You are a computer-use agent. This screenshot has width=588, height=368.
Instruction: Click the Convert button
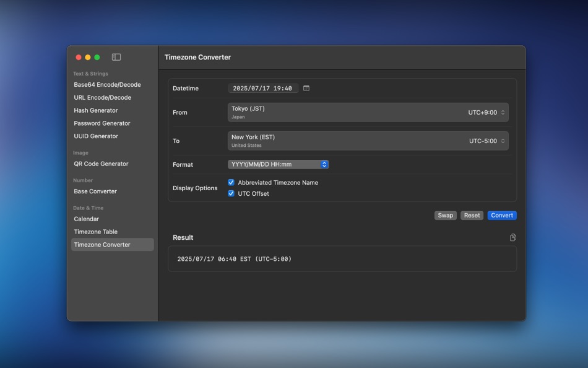point(502,215)
